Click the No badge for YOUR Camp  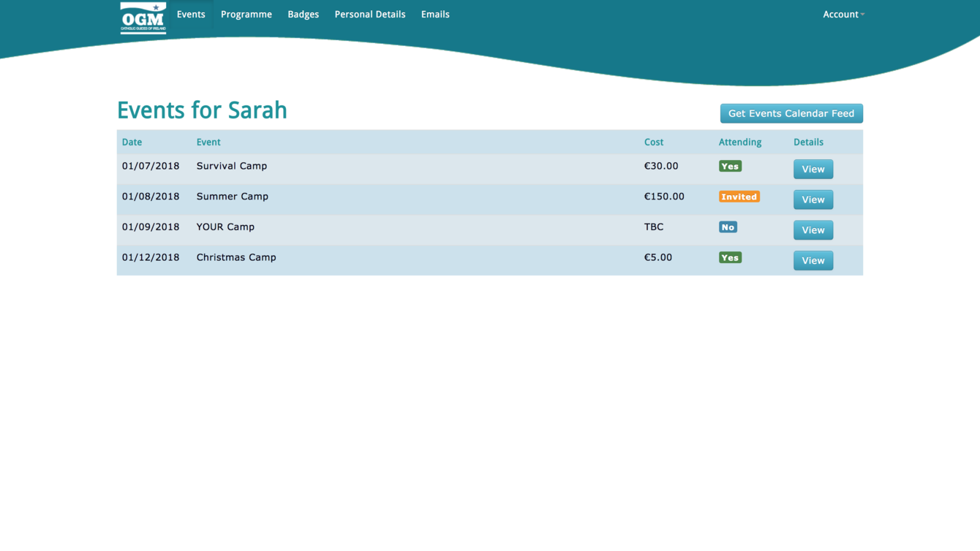pyautogui.click(x=728, y=227)
